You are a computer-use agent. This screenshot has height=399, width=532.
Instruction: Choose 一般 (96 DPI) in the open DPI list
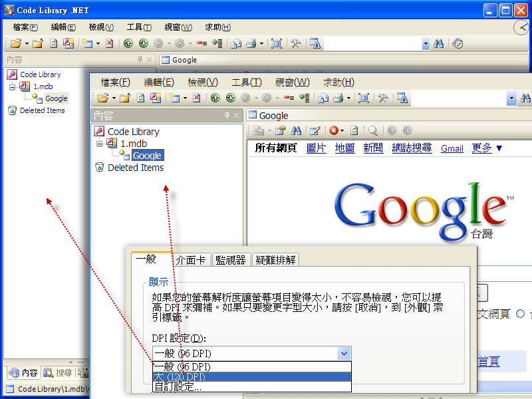pos(252,367)
